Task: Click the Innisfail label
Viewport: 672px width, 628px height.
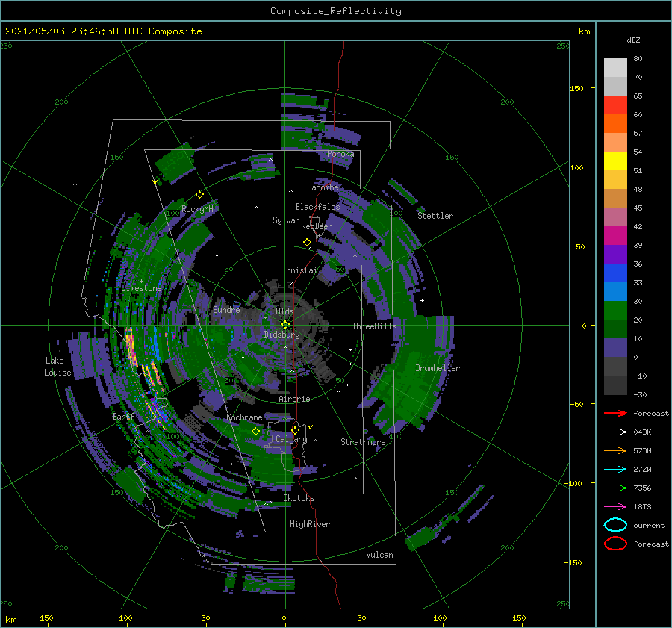Action: coord(302,270)
